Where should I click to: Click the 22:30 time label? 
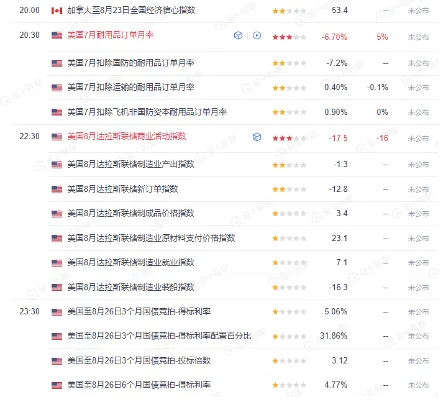click(x=29, y=136)
